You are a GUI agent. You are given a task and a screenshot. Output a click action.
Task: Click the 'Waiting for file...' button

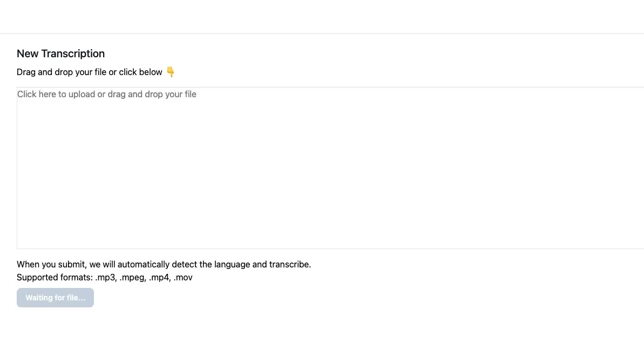click(x=55, y=298)
